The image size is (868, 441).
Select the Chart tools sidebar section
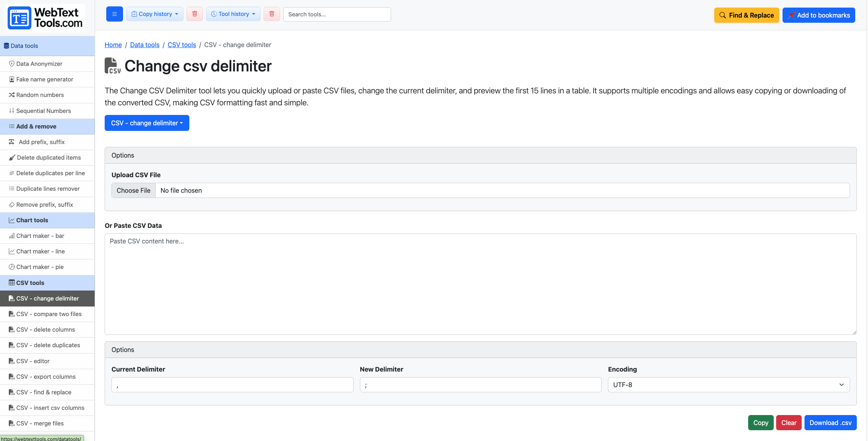pos(47,220)
